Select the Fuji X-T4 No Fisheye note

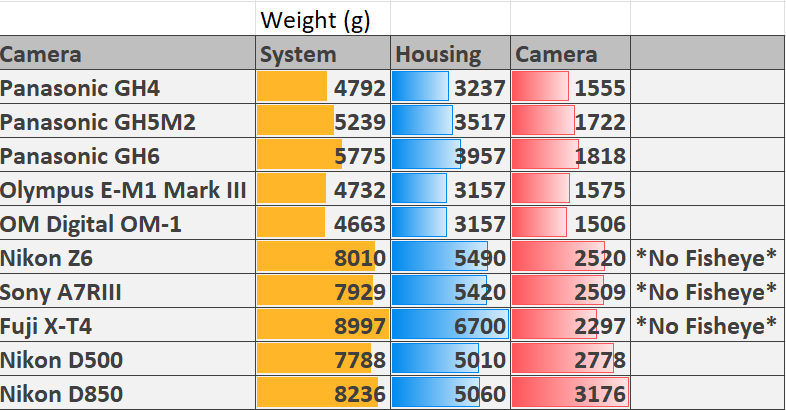point(708,325)
